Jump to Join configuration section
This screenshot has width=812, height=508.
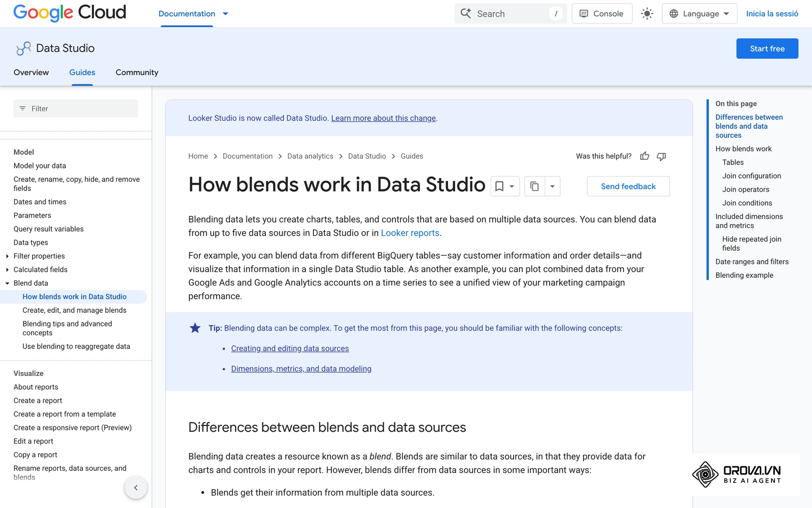(x=752, y=176)
